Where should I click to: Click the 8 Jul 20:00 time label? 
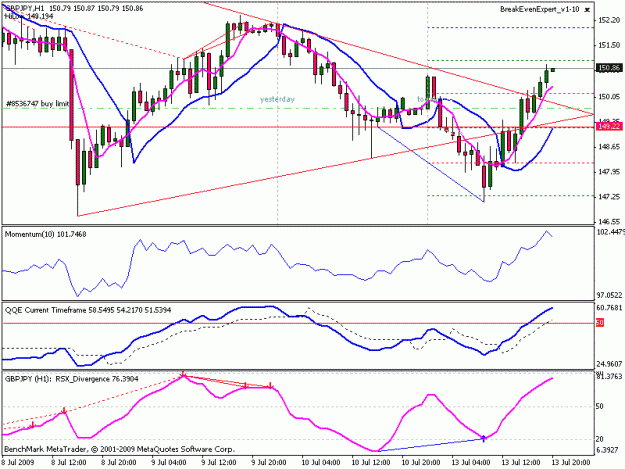pyautogui.click(x=119, y=462)
